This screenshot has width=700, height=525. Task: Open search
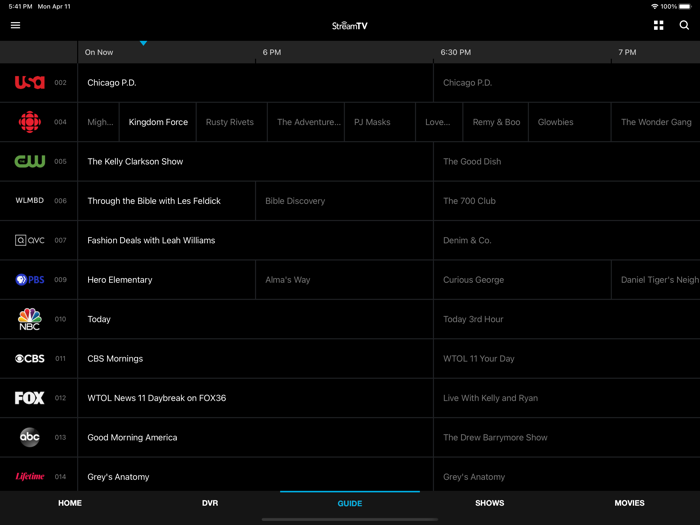pyautogui.click(x=684, y=25)
